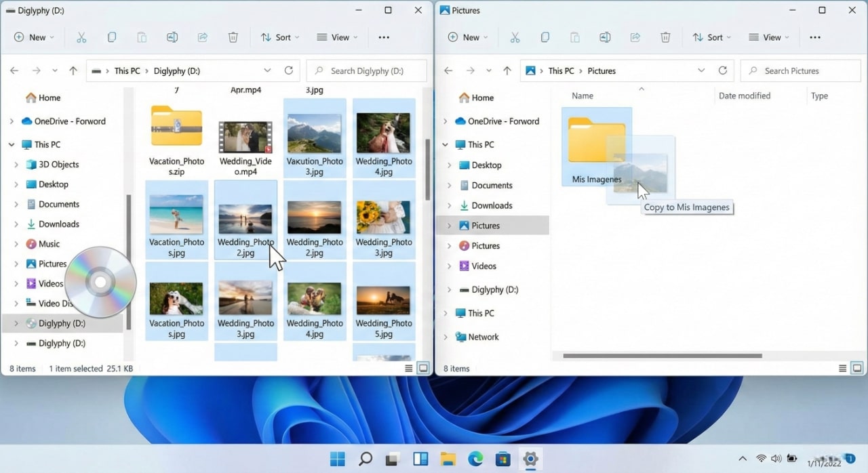
Task: Open the See more (...) menu
Action: (x=384, y=37)
